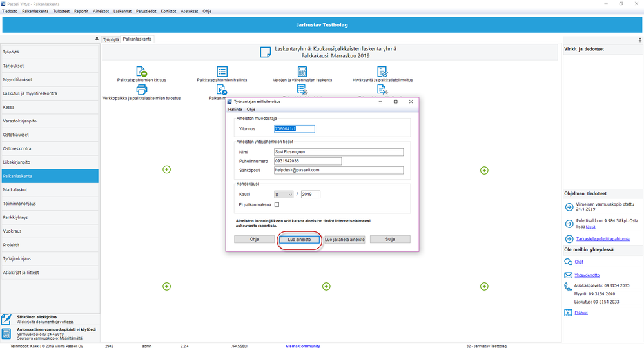The height and width of the screenshot is (348, 644).
Task: Open the Hallinta menu in dialog
Action: tap(235, 109)
